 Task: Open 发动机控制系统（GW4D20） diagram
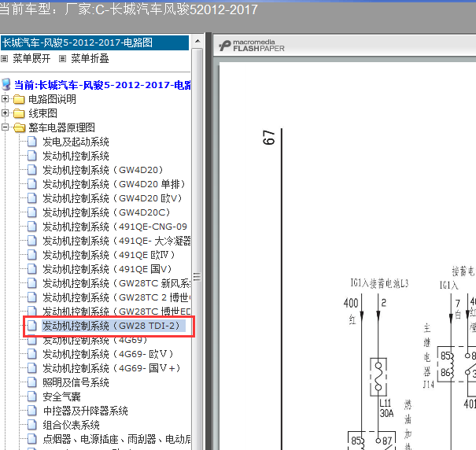pos(102,170)
